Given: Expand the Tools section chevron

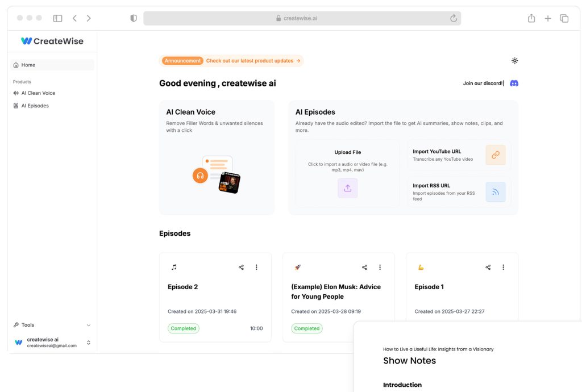Looking at the screenshot, I should click(88, 325).
